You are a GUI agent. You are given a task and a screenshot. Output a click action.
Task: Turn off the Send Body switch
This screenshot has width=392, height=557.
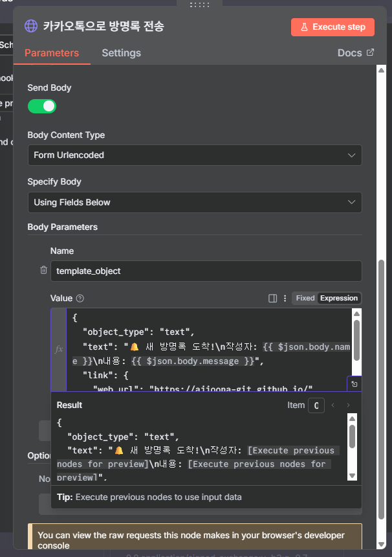pyautogui.click(x=42, y=106)
